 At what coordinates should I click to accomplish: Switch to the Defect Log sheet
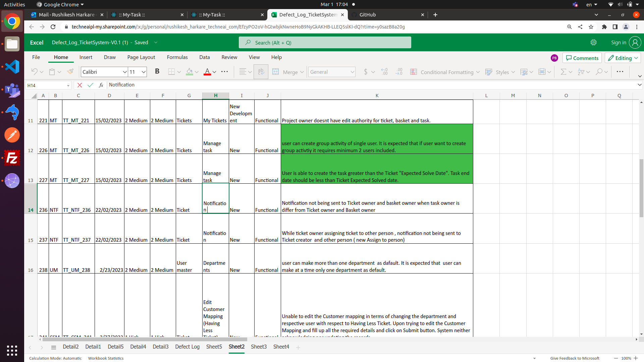click(187, 347)
